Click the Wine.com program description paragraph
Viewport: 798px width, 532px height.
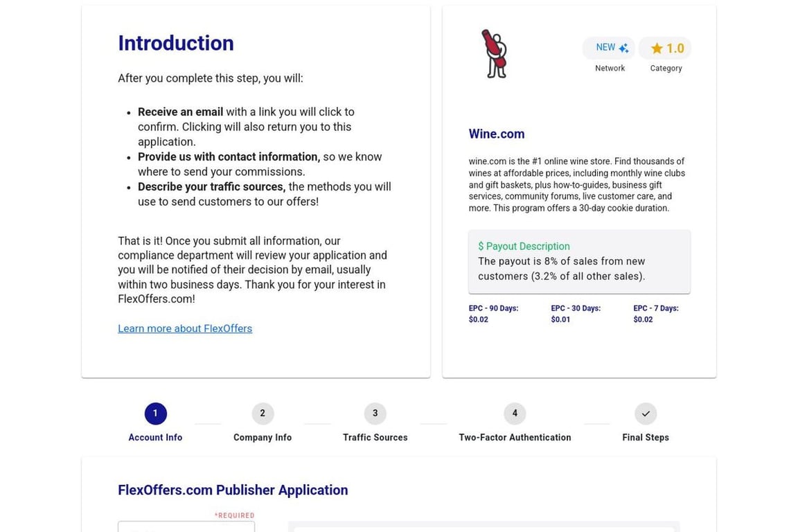tap(577, 184)
